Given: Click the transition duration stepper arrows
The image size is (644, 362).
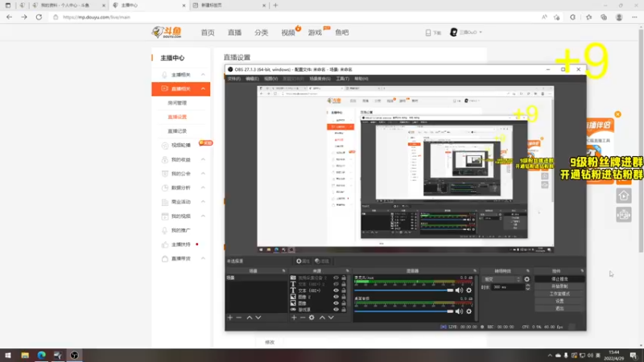Looking at the screenshot, I should 528,287.
